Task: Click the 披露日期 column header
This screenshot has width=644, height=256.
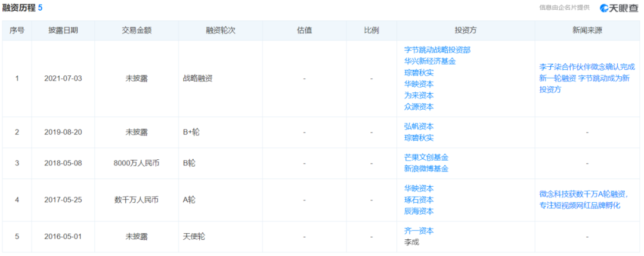Action: tap(63, 31)
